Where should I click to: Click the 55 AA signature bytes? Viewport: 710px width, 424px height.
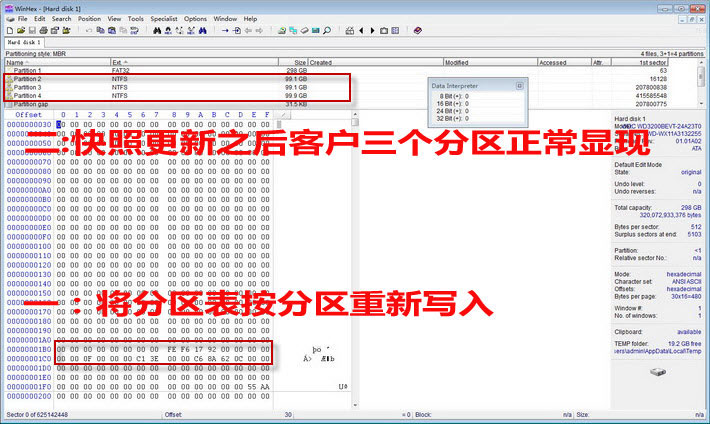(259, 387)
